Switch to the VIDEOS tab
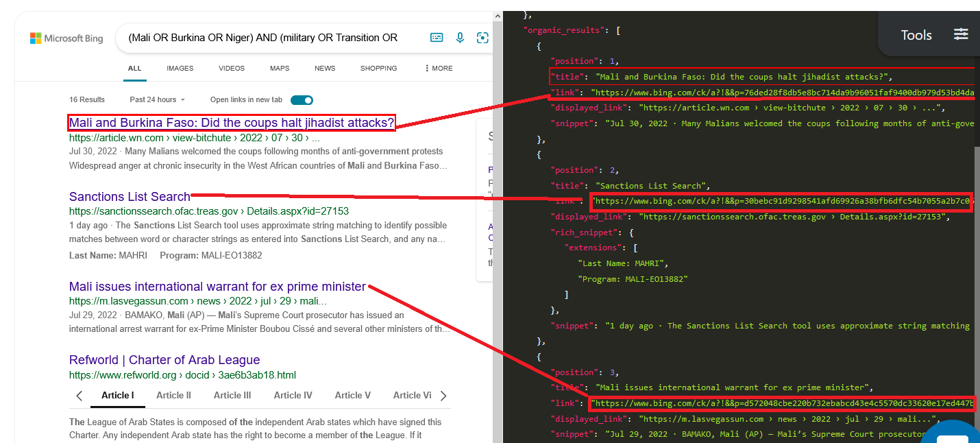This screenshot has width=980, height=443. click(232, 68)
